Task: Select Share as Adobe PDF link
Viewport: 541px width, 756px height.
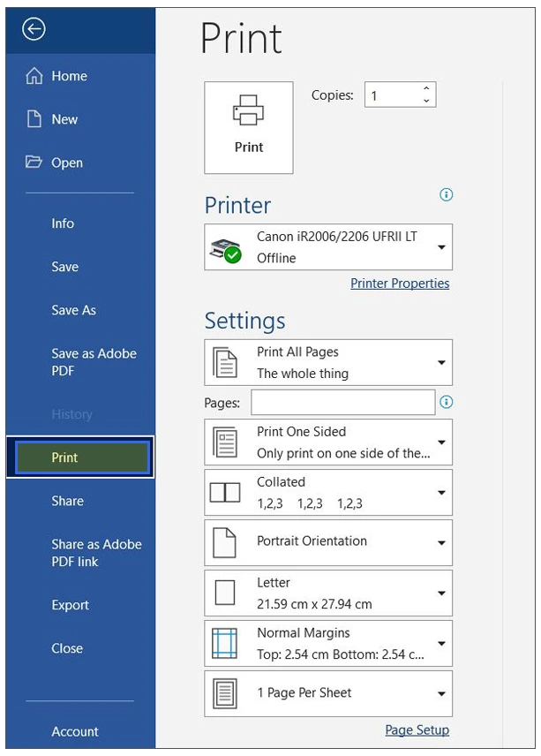Action: pyautogui.click(x=96, y=553)
